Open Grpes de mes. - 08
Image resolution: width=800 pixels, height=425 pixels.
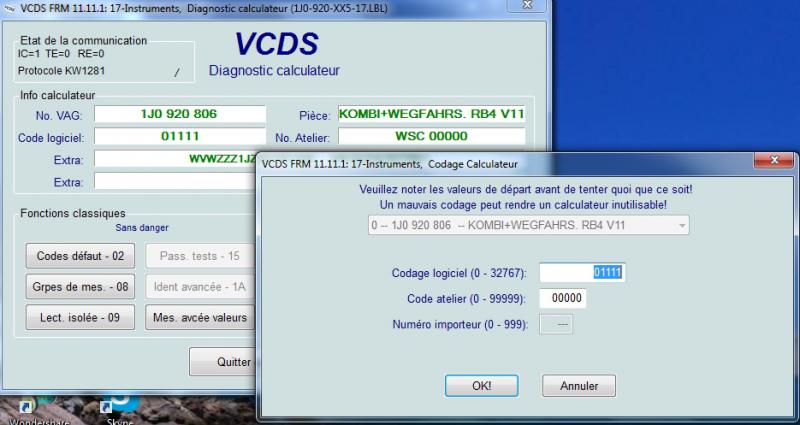pyautogui.click(x=80, y=287)
